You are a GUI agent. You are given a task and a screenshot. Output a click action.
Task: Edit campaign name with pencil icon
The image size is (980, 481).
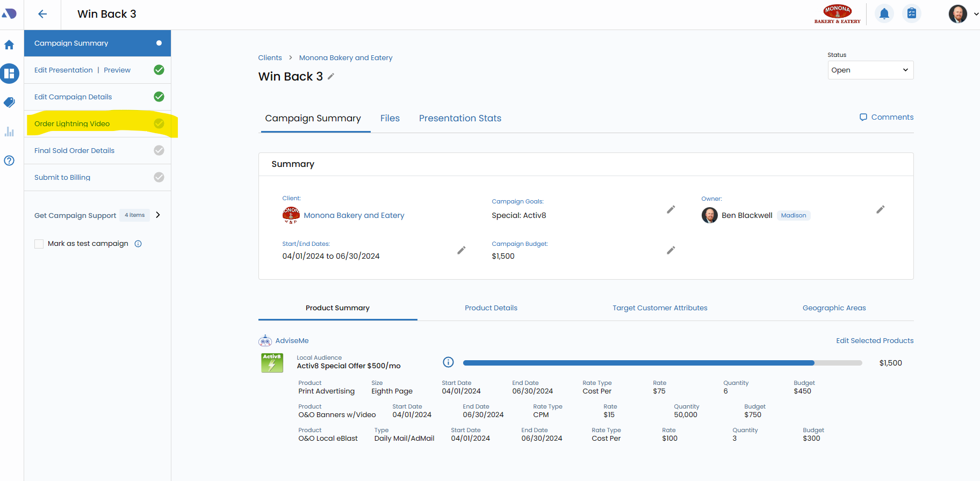331,77
